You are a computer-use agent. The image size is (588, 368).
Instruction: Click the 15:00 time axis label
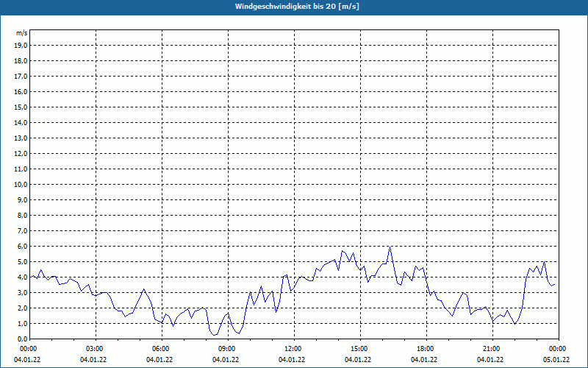(x=359, y=348)
